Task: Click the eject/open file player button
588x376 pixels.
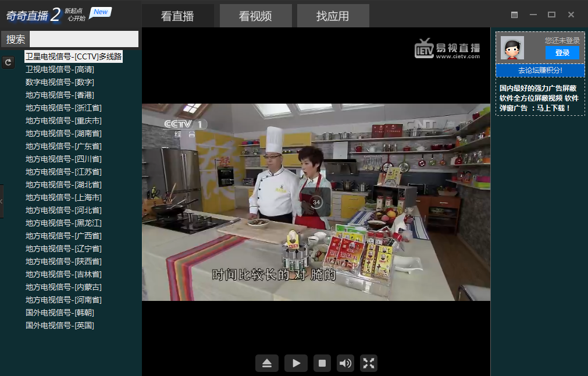Action: (266, 363)
